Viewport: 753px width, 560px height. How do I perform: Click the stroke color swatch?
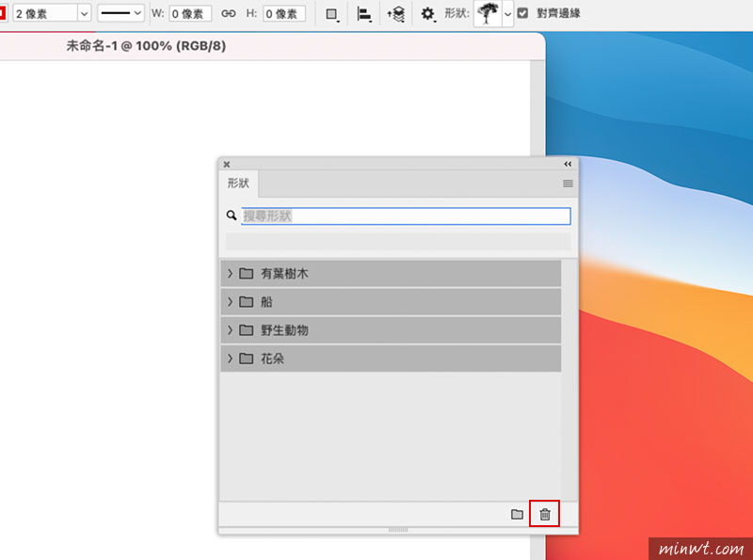(x=3, y=13)
